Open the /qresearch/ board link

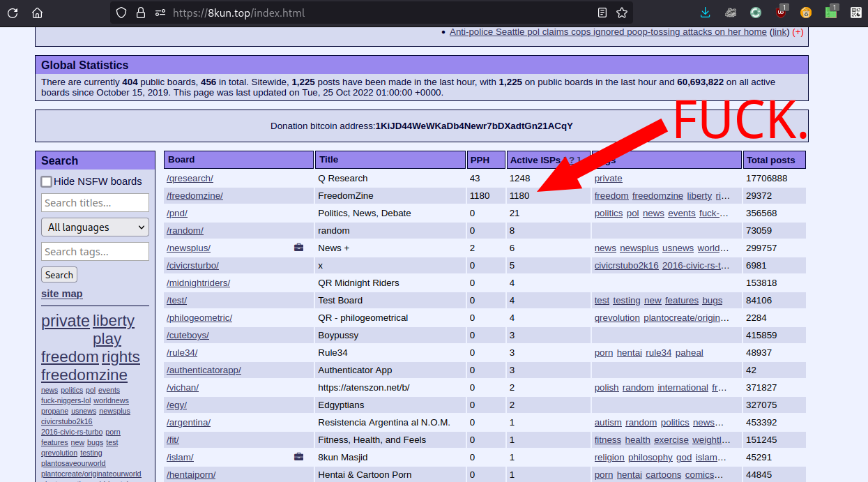[x=190, y=179]
